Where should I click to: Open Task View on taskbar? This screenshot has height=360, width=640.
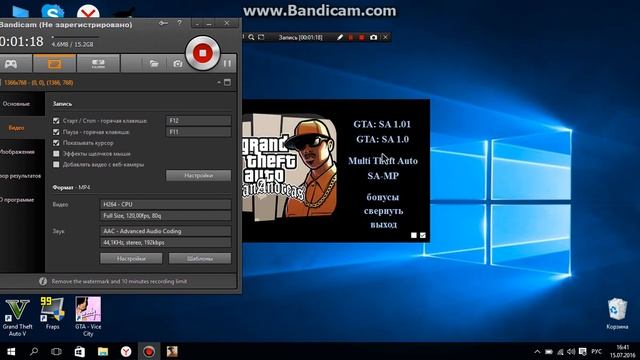point(56,351)
